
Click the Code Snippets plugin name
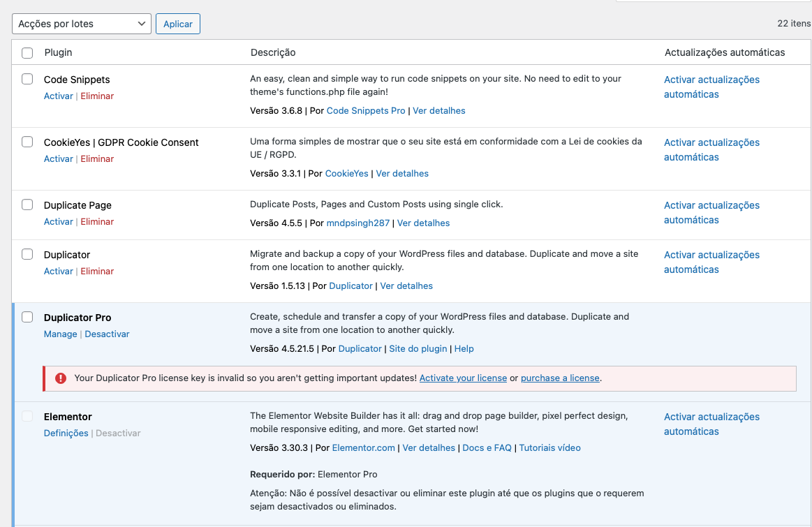point(77,79)
